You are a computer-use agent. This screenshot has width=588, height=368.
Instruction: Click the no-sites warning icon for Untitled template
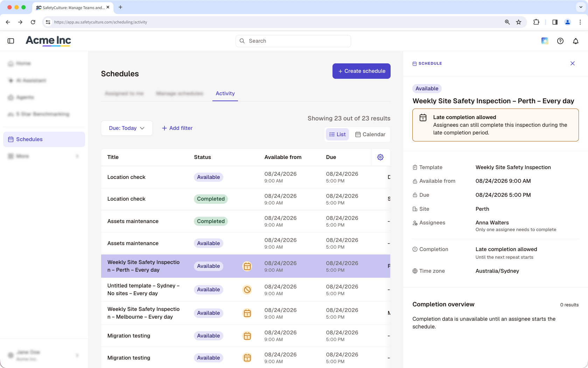[247, 290]
